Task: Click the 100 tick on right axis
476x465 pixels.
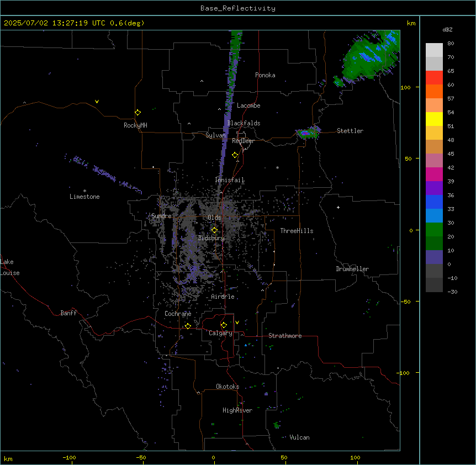Action: point(405,87)
